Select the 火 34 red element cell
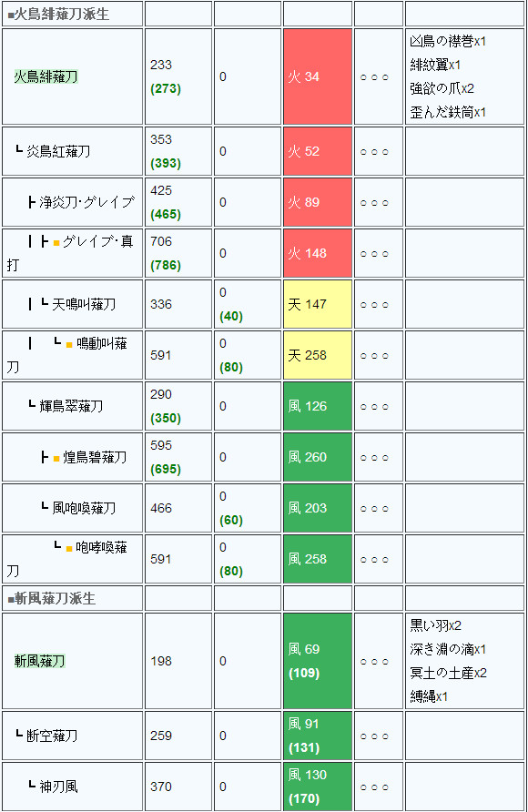Screen dimensions: 528x812 (318, 76)
